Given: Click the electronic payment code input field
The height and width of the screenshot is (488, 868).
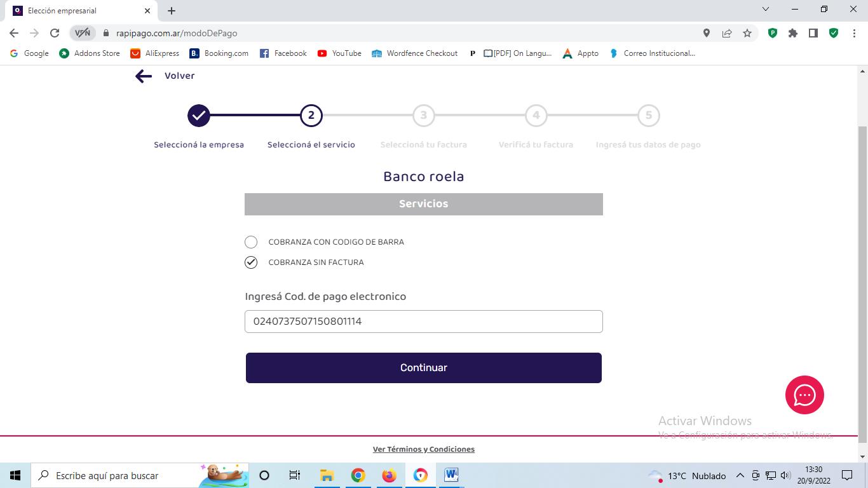Looking at the screenshot, I should (x=423, y=322).
